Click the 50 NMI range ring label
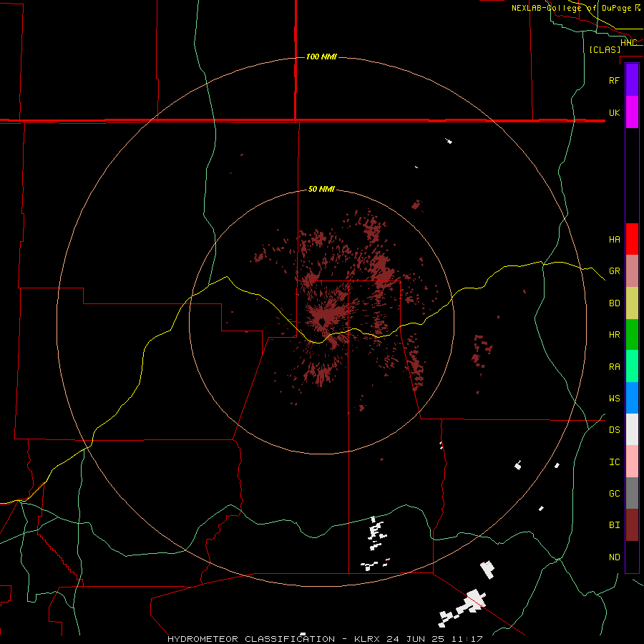This screenshot has height=644, width=644. point(321,189)
